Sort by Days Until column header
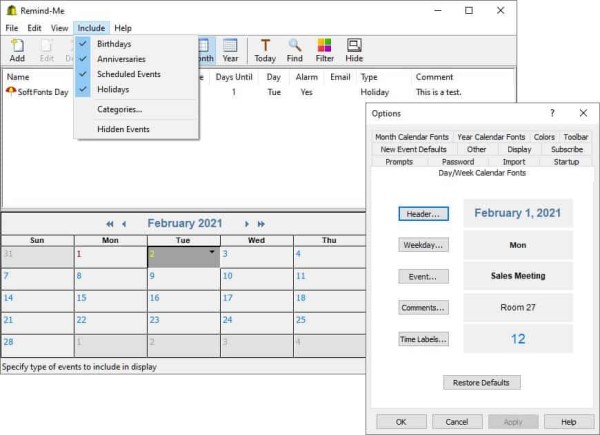 pos(234,77)
